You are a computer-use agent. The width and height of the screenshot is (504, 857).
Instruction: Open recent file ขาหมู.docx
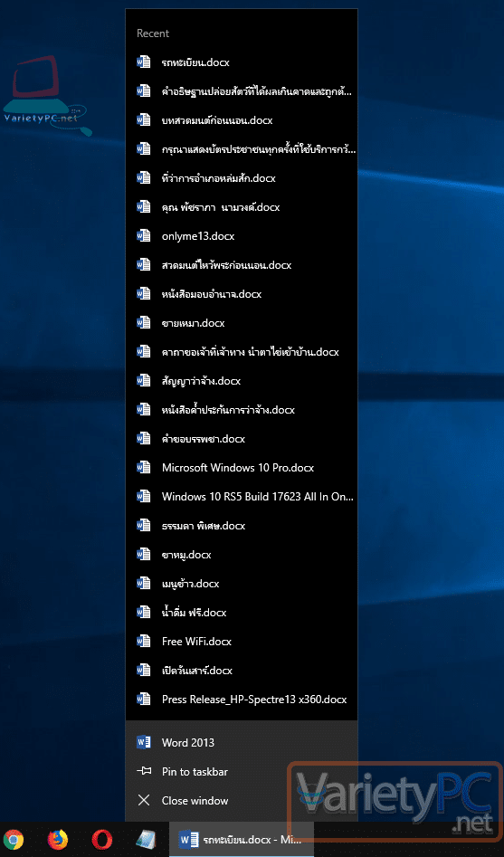tap(242, 554)
